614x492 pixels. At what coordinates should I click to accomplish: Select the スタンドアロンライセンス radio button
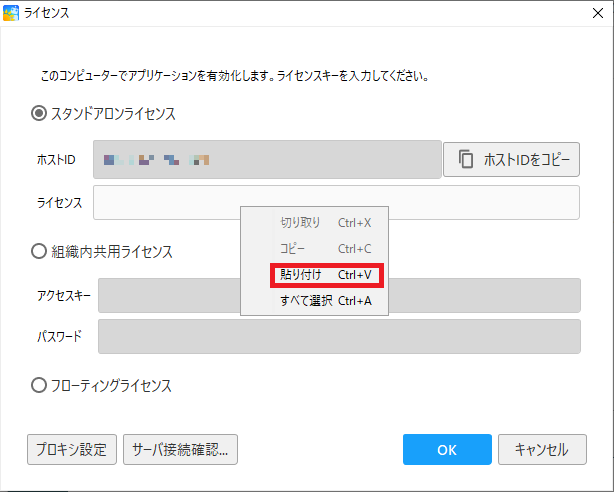pyautogui.click(x=39, y=114)
